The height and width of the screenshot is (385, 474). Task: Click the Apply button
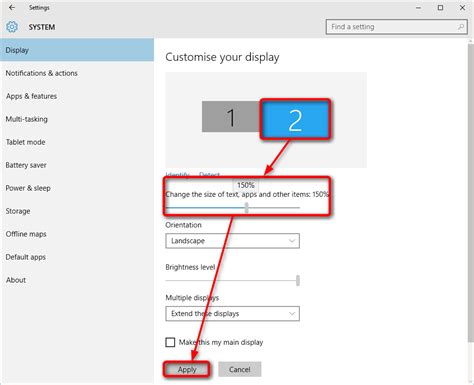coord(187,369)
